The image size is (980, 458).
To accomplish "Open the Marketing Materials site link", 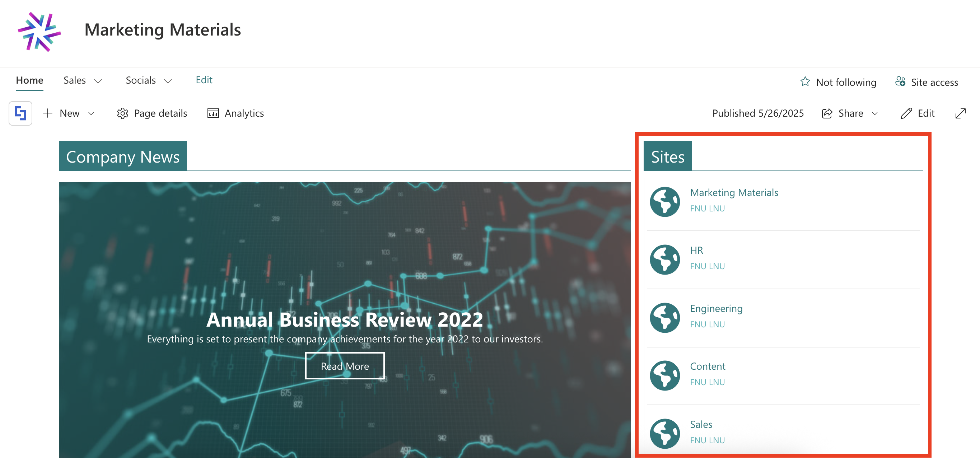I will point(733,192).
